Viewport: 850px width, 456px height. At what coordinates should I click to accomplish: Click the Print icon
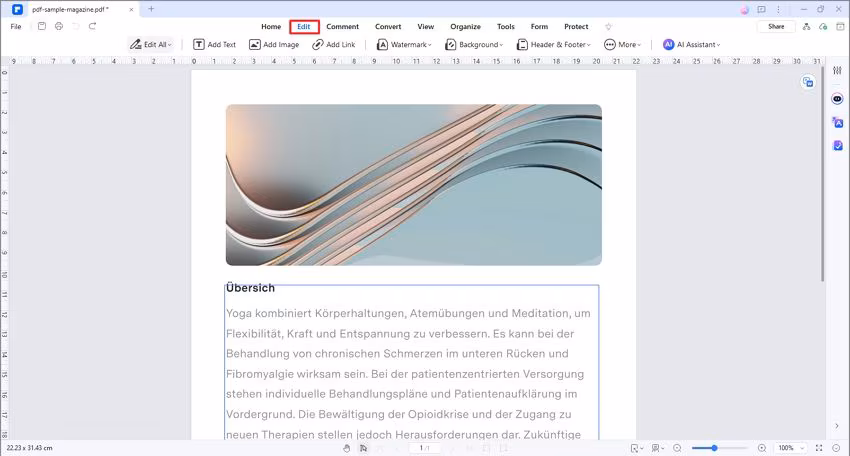[59, 26]
